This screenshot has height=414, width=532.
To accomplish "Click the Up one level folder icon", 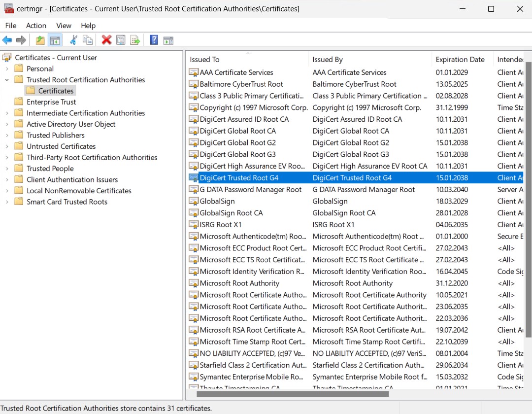I will coord(40,40).
